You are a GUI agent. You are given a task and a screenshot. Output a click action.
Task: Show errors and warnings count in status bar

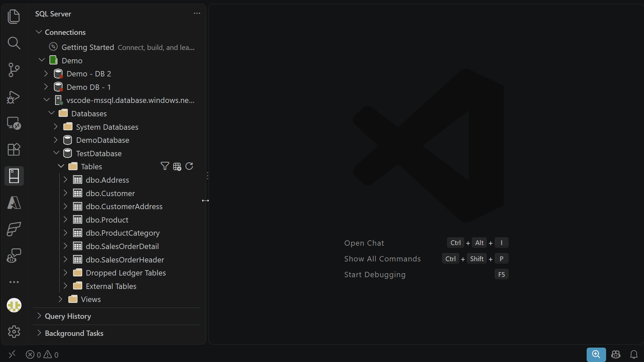click(x=42, y=355)
